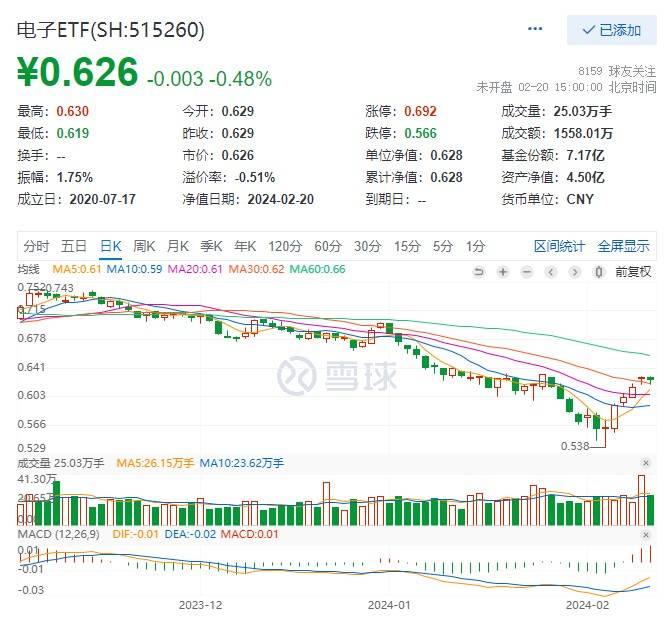The image size is (667, 618).
Task: Click the 振幅 1.75% value
Action: pos(75,177)
